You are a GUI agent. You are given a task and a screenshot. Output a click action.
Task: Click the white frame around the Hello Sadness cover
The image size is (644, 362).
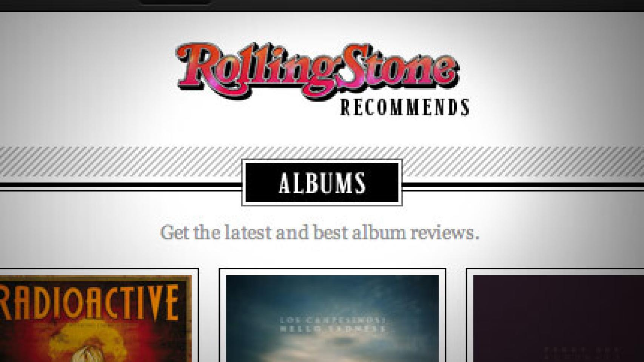332,271
